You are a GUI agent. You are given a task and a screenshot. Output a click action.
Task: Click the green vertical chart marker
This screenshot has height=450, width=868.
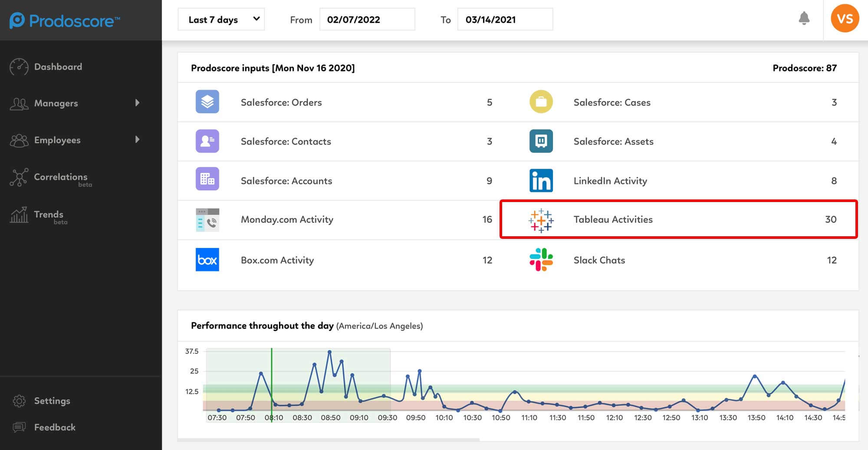272,385
